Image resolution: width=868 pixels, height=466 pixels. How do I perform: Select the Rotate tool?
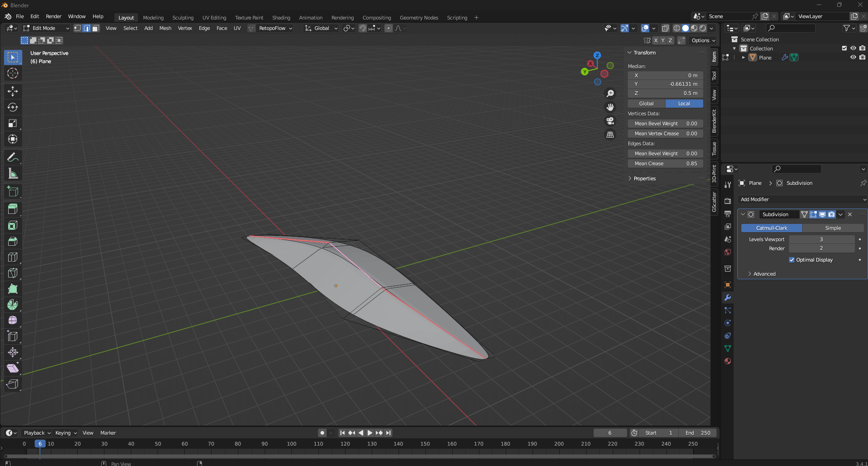pos(13,107)
